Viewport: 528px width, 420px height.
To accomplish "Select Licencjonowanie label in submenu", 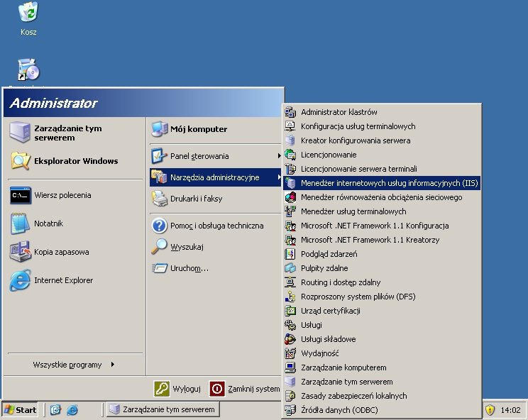I will click(x=329, y=155).
